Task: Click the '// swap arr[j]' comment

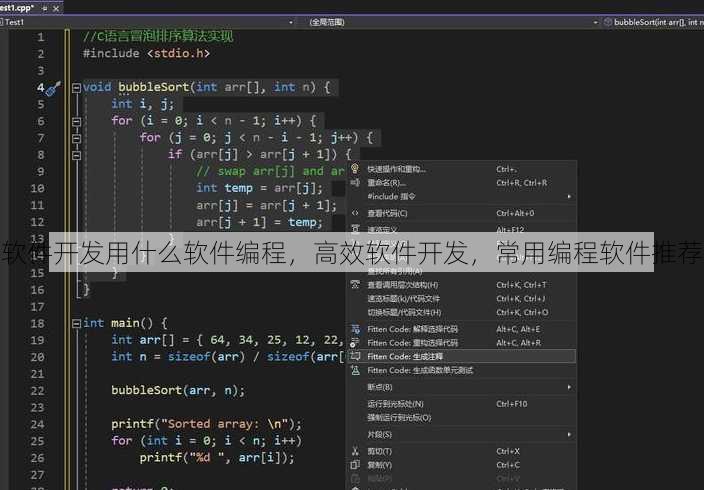Action: (270, 171)
